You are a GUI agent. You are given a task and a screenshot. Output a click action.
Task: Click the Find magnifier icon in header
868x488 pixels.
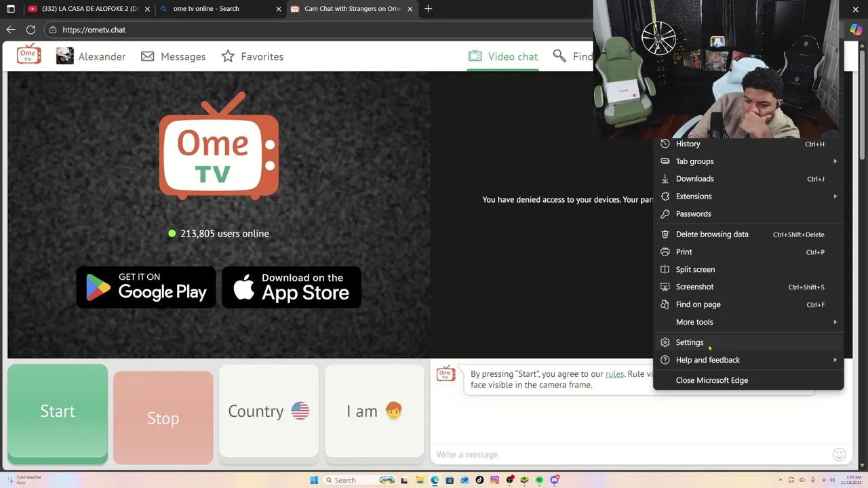559,56
